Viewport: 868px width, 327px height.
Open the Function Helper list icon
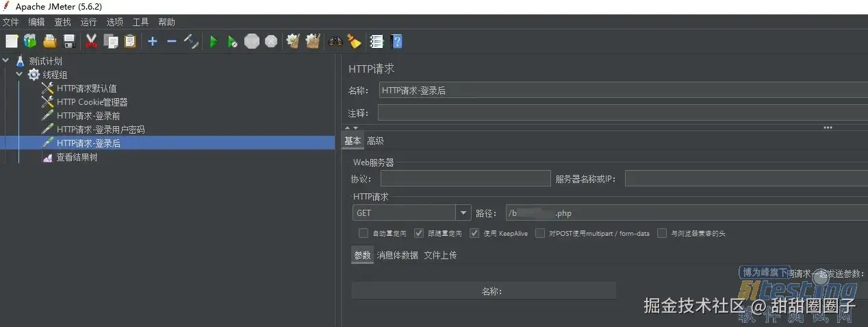(376, 41)
